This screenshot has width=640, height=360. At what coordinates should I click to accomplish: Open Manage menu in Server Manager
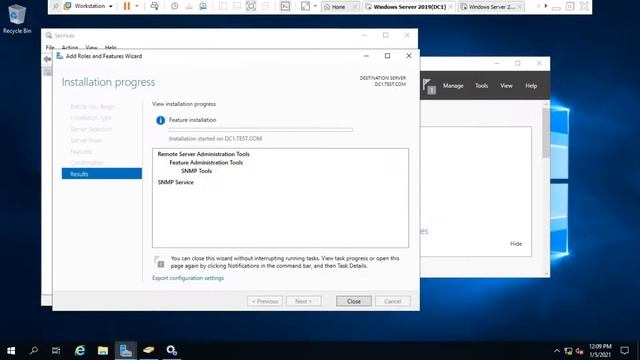point(453,86)
